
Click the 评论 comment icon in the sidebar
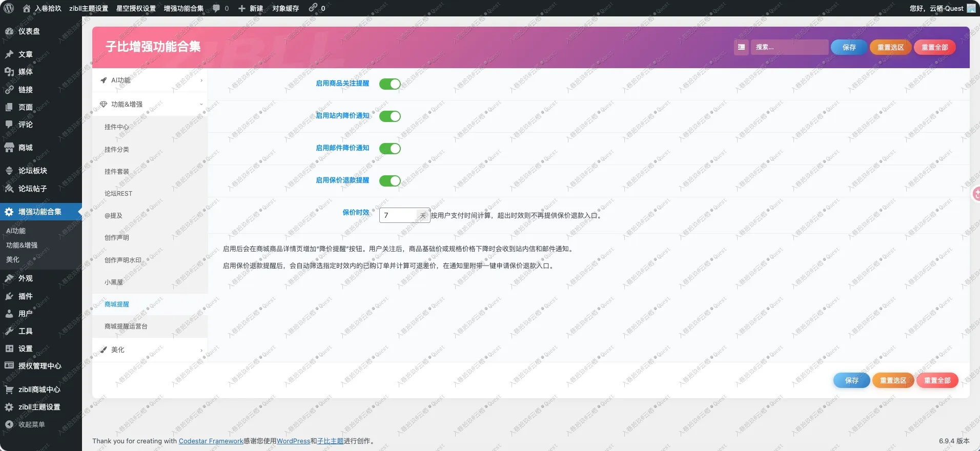[9, 125]
